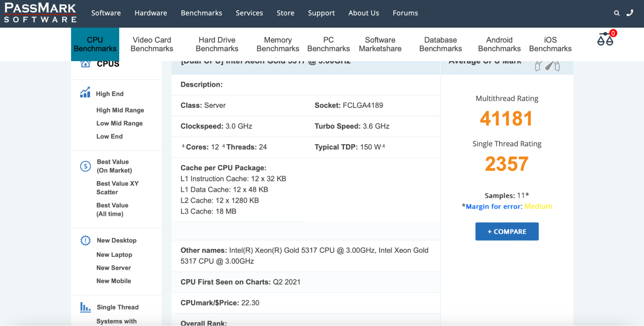
Task: Click the Samples: 11* text
Action: 507,195
